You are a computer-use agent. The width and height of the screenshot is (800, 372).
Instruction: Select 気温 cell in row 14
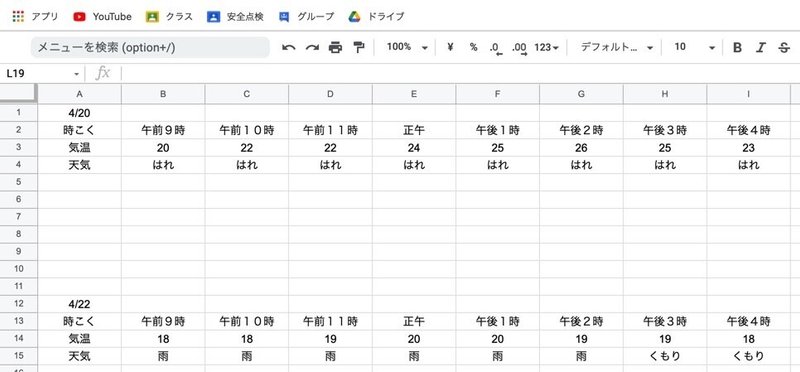click(80, 339)
